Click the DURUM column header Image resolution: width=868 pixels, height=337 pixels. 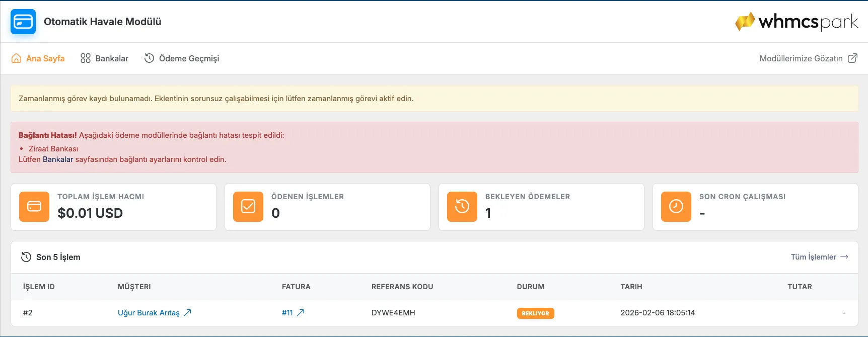(531, 287)
